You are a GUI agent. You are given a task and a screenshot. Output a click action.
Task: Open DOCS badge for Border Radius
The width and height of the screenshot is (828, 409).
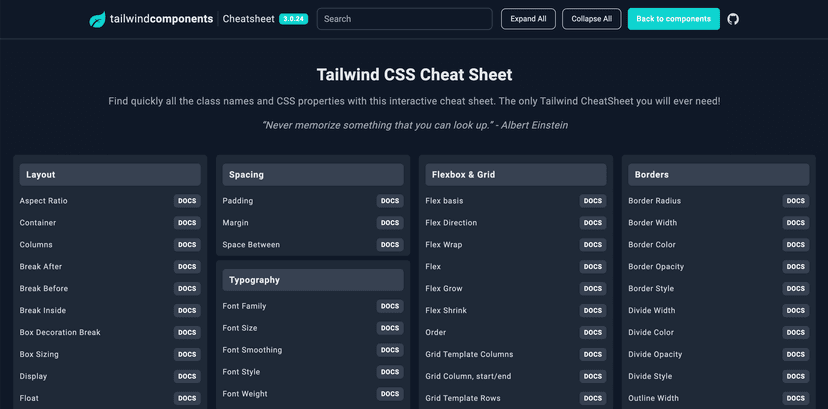pyautogui.click(x=795, y=201)
